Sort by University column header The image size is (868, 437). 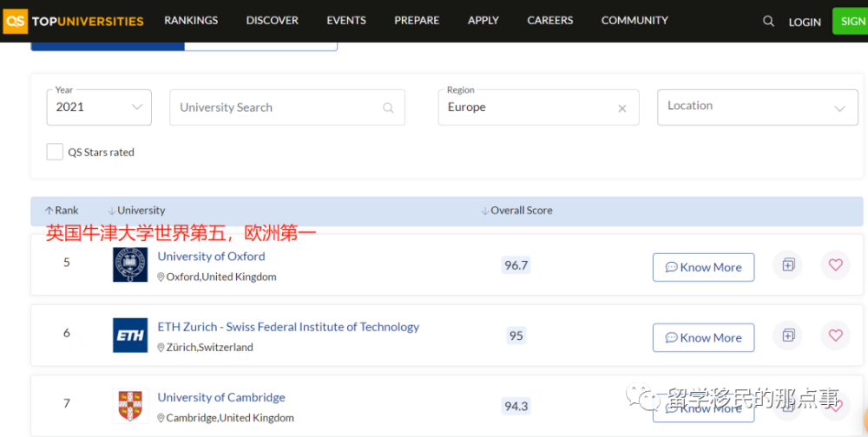coord(136,211)
